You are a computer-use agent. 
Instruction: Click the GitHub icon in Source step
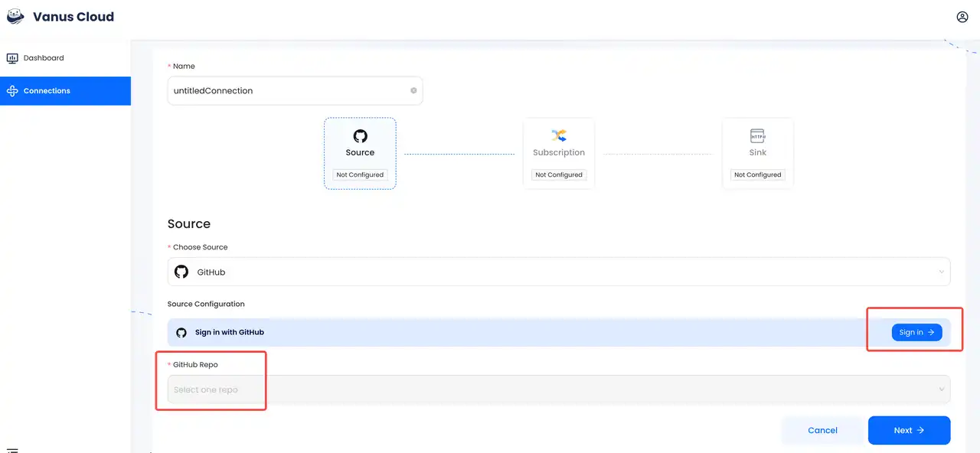(360, 136)
